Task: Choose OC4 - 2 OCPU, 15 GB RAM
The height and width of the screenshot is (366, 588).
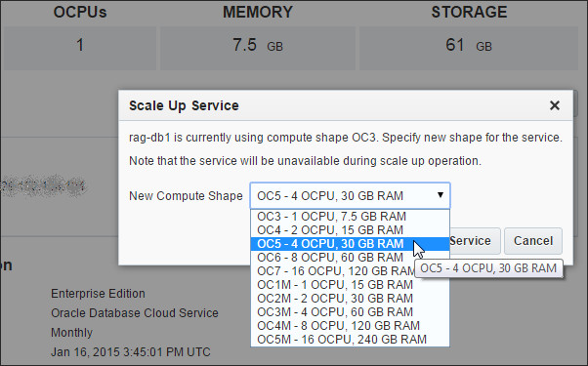Action: 350,230
